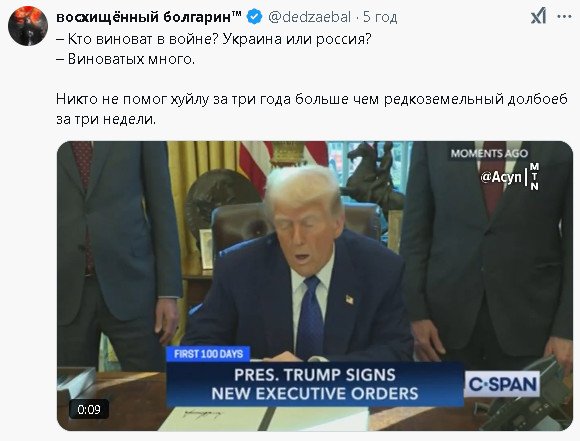Open the @dedzaebal profile handle
The width and height of the screenshot is (580, 441).
click(x=309, y=17)
